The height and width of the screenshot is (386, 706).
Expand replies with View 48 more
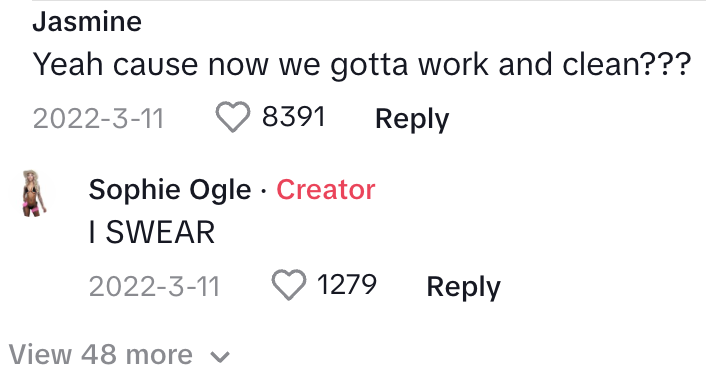pyautogui.click(x=119, y=354)
